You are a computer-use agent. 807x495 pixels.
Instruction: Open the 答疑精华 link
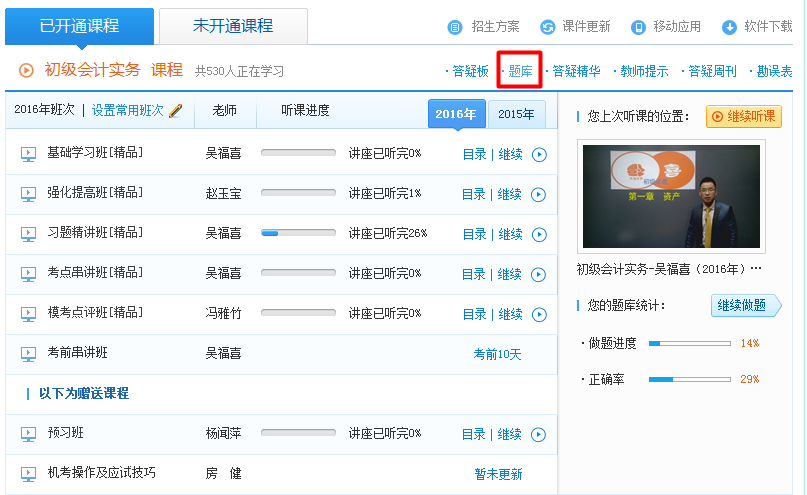tap(576, 71)
